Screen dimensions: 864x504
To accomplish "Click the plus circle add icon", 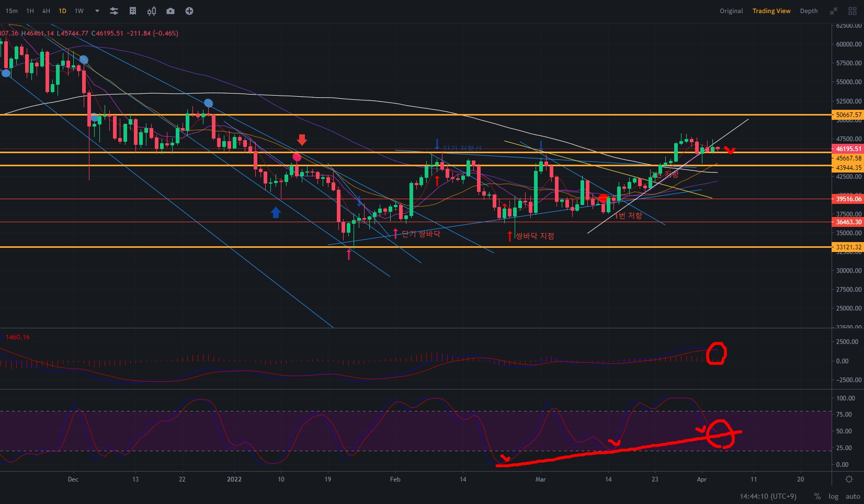I will click(189, 11).
